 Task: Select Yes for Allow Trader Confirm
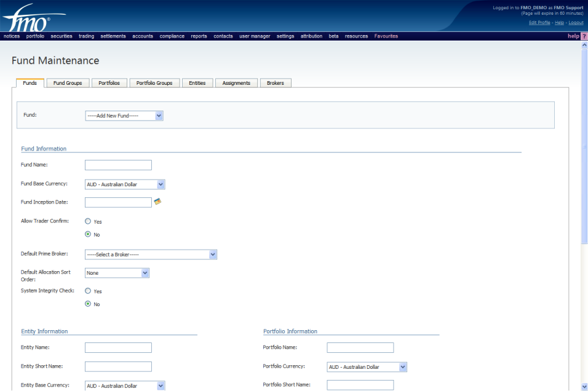tap(88, 221)
